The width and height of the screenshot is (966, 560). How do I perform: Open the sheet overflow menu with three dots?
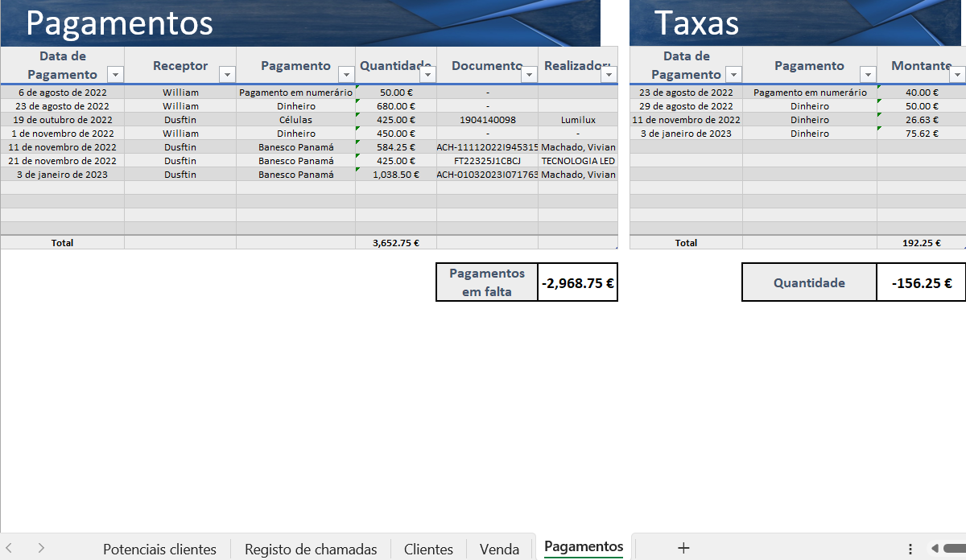(912, 549)
